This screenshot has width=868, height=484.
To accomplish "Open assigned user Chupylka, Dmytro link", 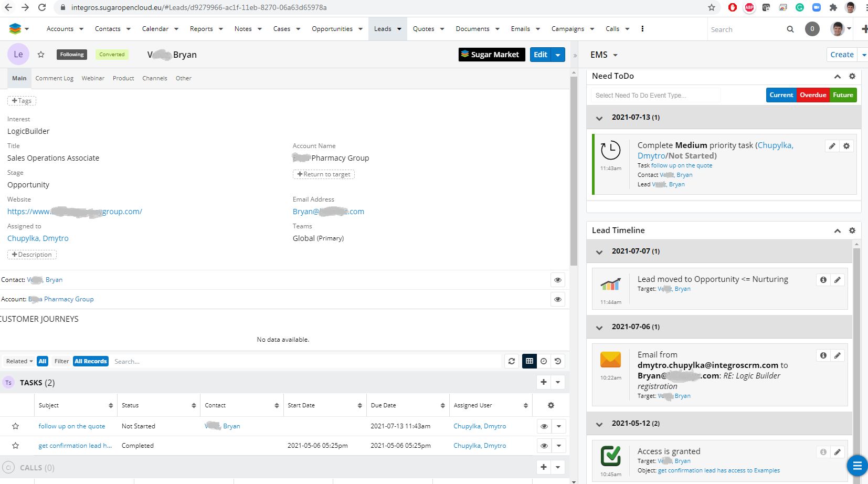I will 38,238.
